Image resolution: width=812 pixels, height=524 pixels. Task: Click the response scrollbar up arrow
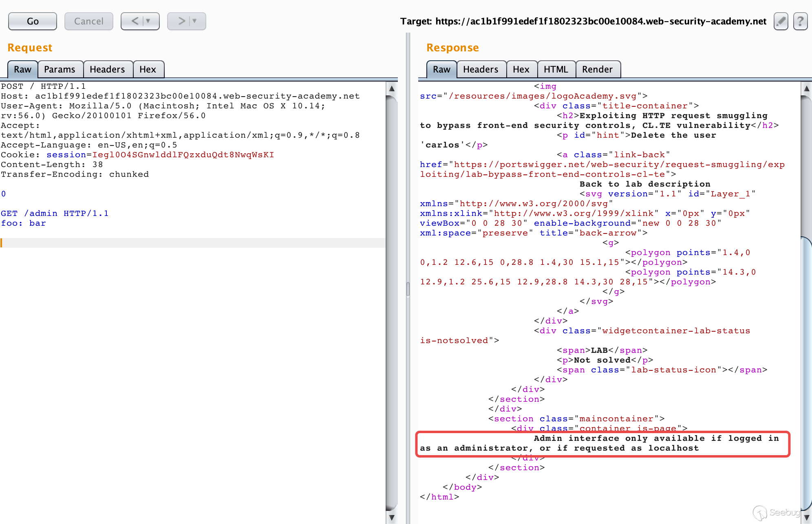(x=806, y=88)
